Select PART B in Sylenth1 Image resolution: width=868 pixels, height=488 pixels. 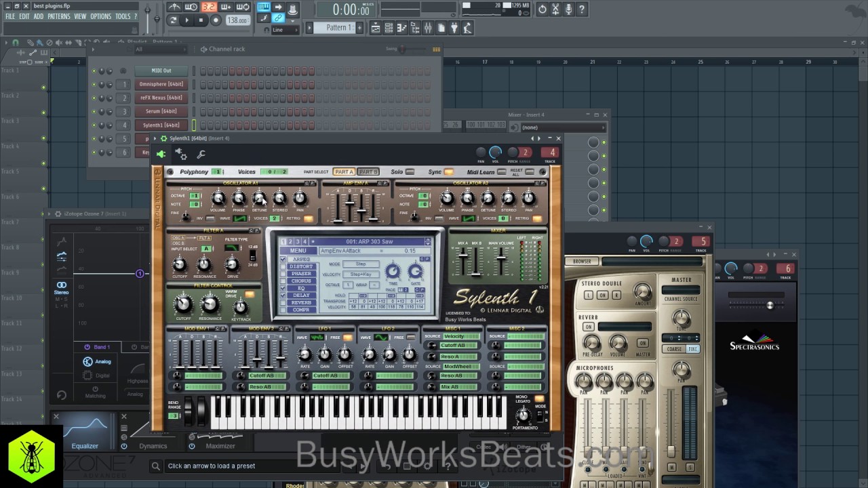pos(368,171)
